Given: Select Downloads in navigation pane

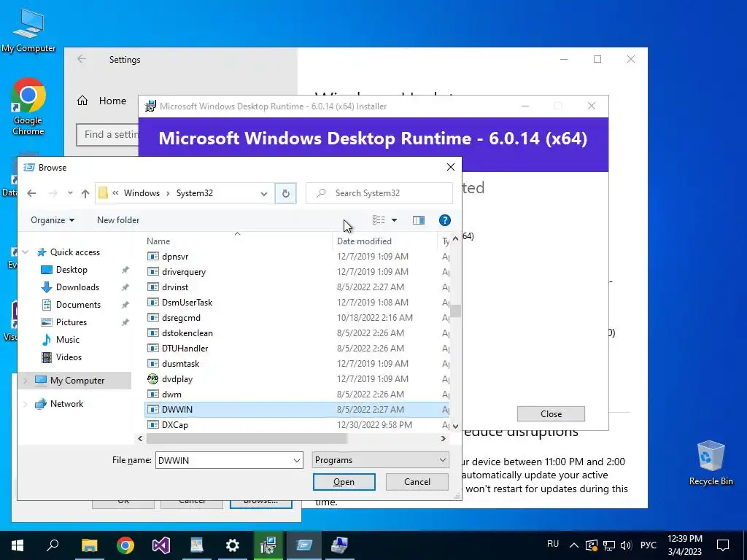Looking at the screenshot, I should [77, 287].
